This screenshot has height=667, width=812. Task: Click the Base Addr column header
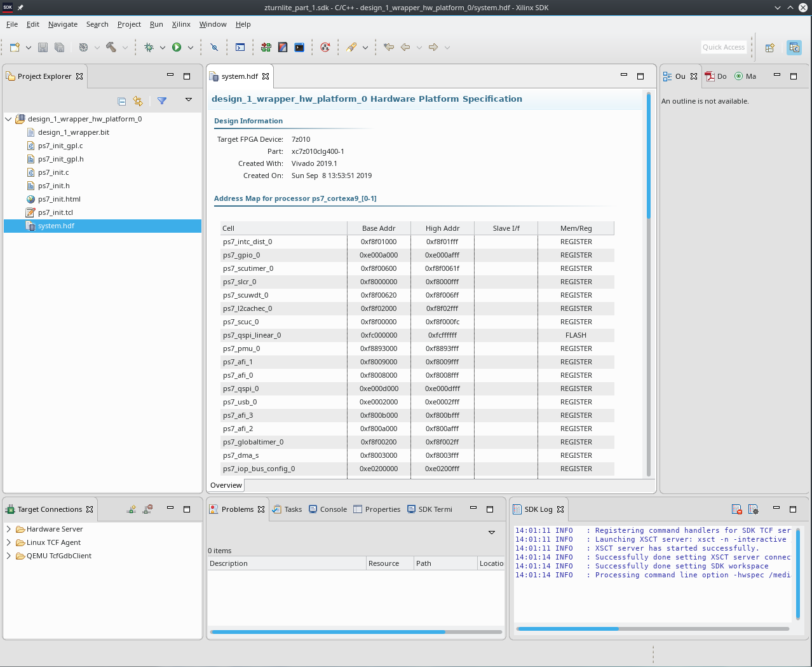(379, 228)
